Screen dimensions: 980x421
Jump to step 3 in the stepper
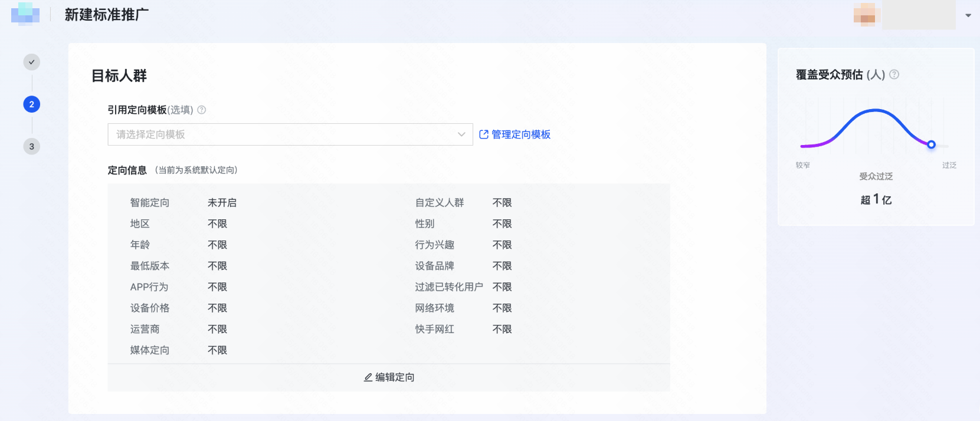tap(32, 146)
